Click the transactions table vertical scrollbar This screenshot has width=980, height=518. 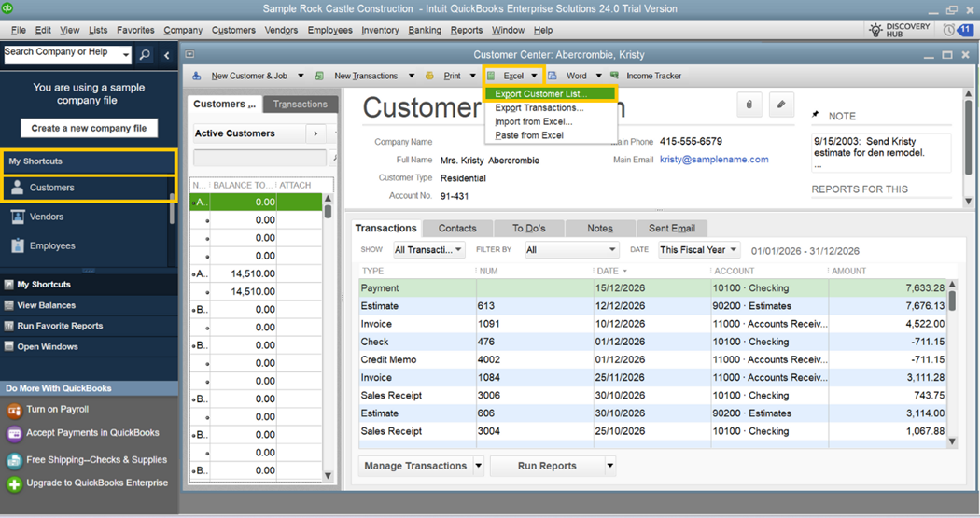coord(952,362)
